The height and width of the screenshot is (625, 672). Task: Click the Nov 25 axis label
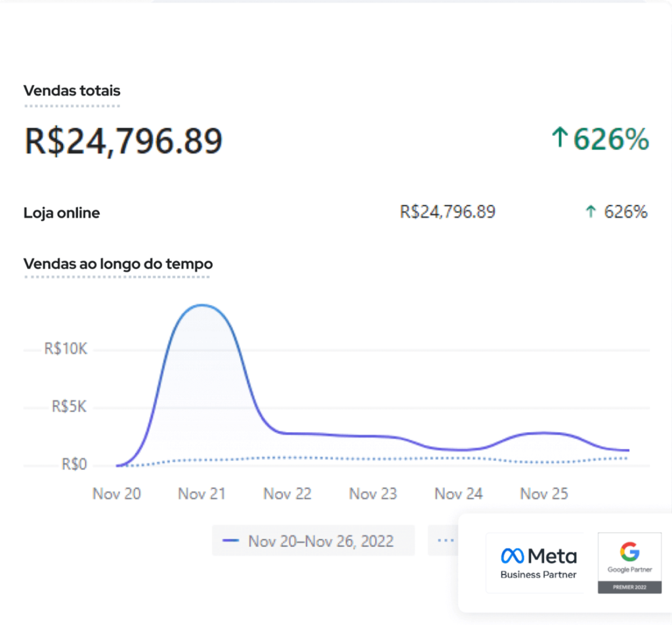[544, 494]
